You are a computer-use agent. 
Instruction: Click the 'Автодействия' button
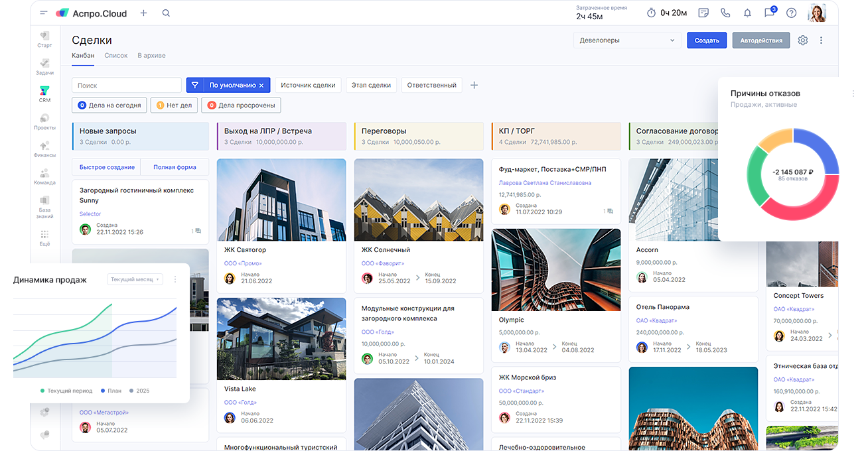761,40
